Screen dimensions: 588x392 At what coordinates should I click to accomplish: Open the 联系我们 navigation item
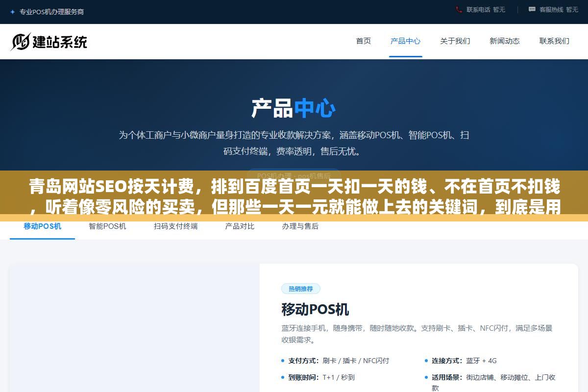[554, 41]
